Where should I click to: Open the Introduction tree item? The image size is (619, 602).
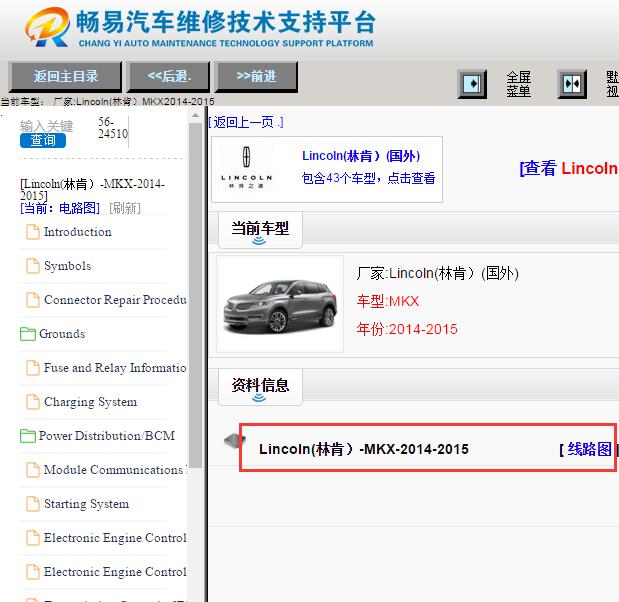(78, 232)
